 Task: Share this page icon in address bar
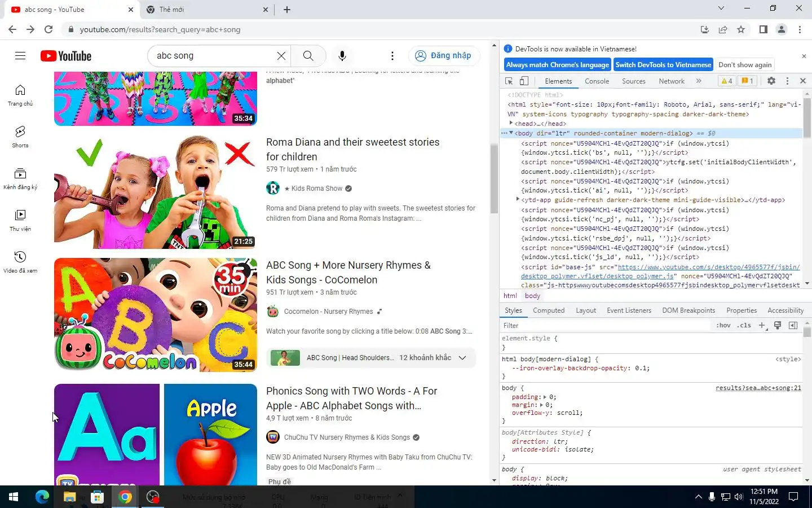tap(723, 29)
